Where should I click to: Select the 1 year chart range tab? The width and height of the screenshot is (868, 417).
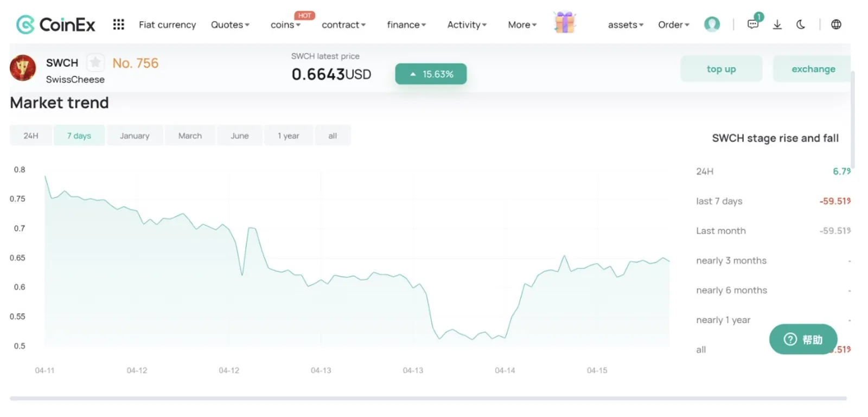pos(289,136)
